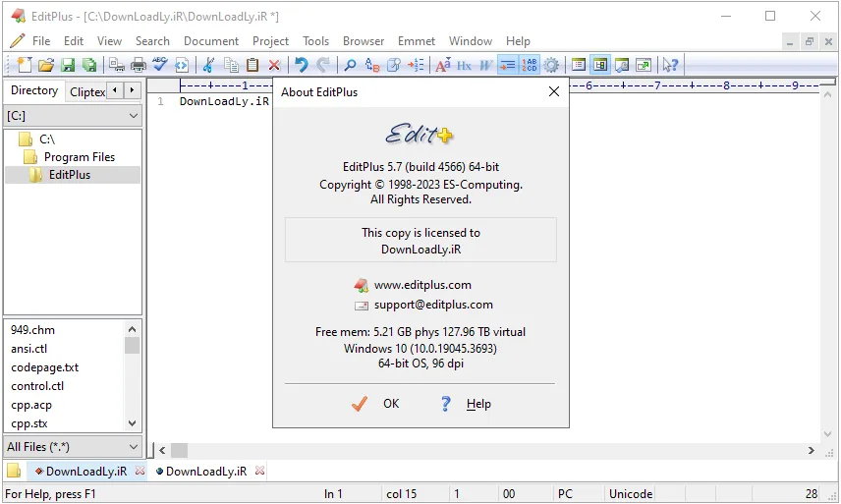Open the Browser menu
This screenshot has width=841, height=504.
[364, 40]
